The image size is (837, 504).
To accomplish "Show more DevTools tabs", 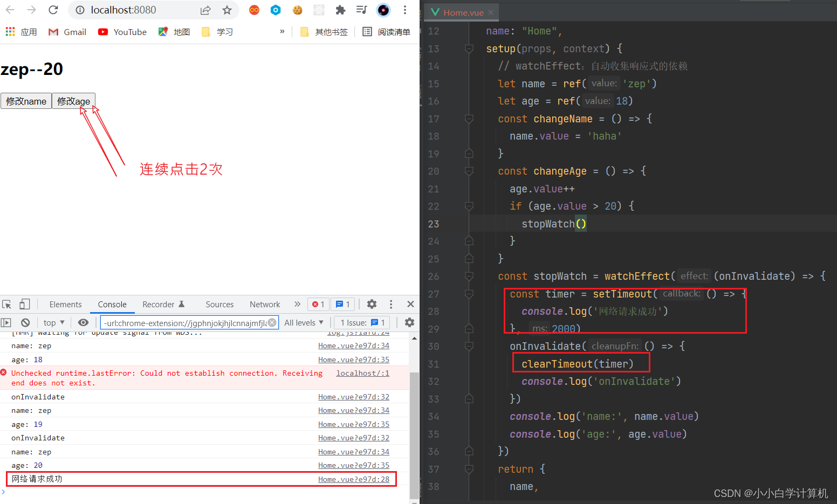I will 297,304.
